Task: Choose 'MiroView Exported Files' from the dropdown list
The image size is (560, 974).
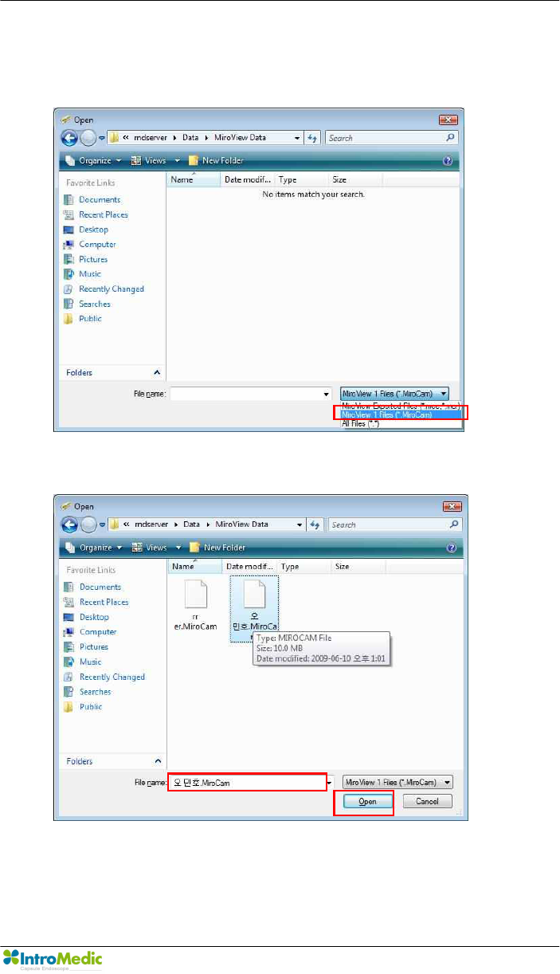Action: tap(401, 405)
